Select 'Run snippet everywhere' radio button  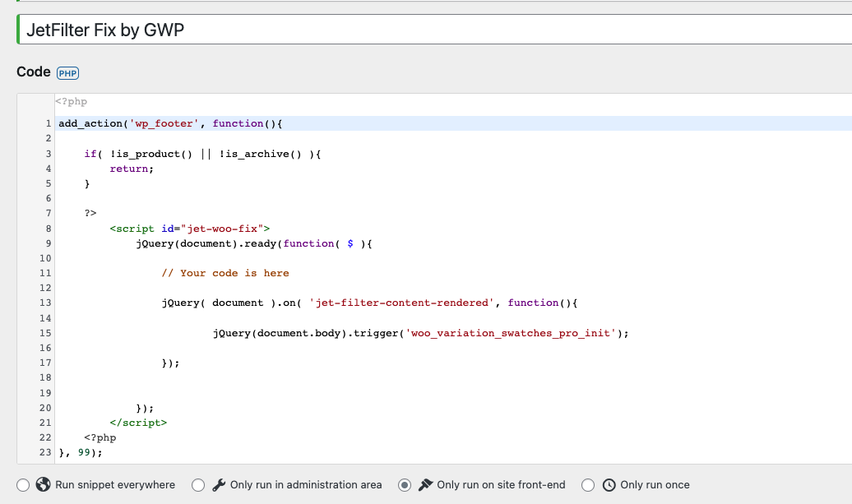[23, 485]
